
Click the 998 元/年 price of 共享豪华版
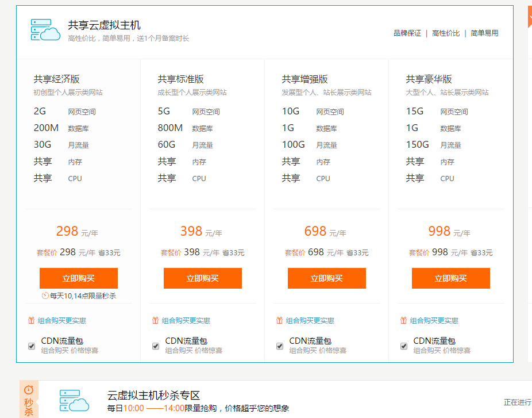pyautogui.click(x=449, y=231)
